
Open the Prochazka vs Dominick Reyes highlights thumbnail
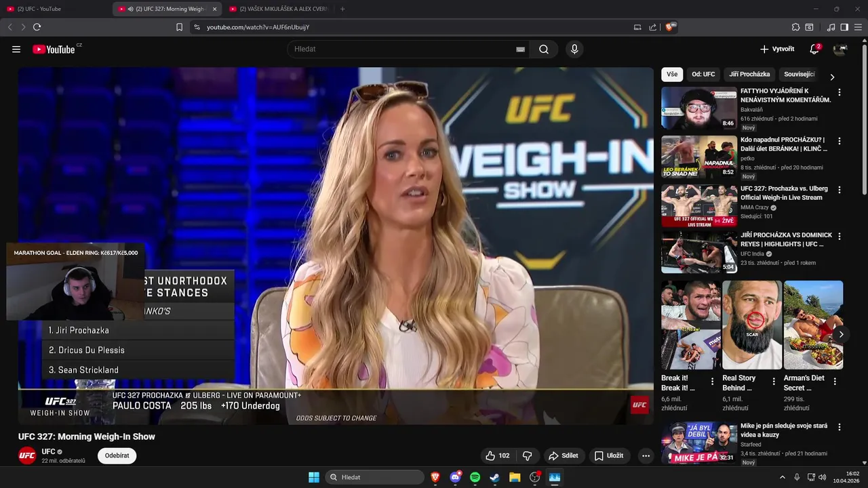[699, 252]
